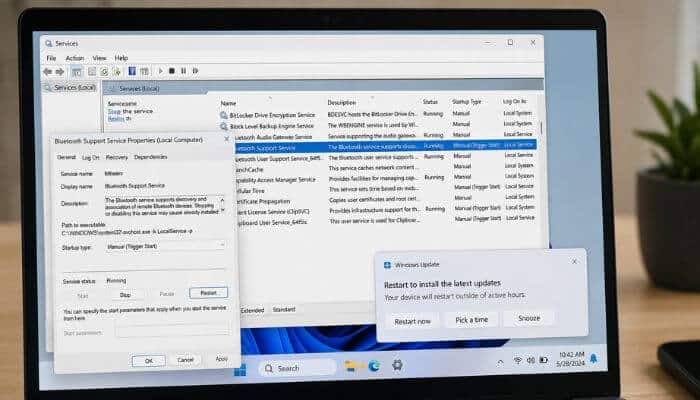This screenshot has width=700, height=400.
Task: Click Restart now in Windows Update notification
Action: pos(412,321)
